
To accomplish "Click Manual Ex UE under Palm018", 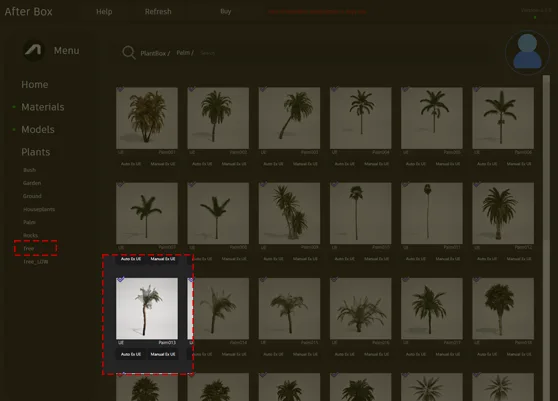I will (x=519, y=354).
